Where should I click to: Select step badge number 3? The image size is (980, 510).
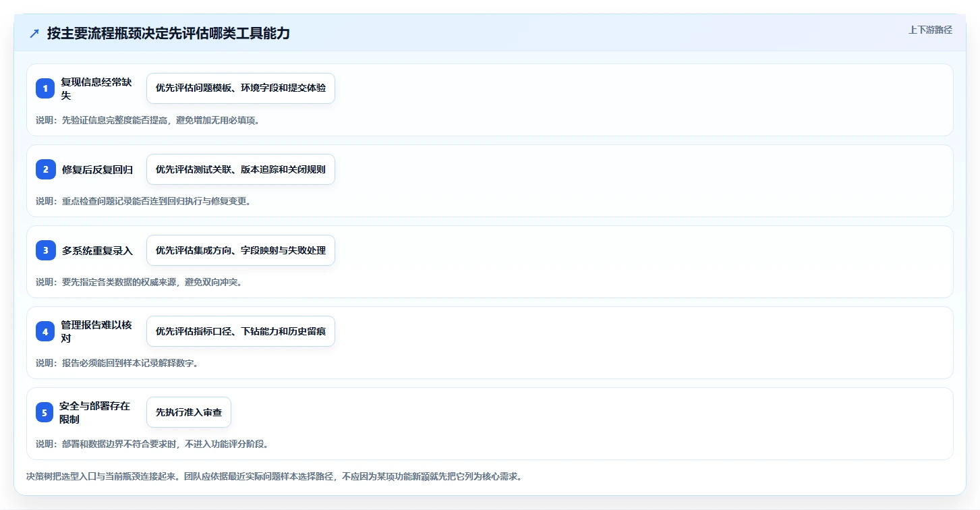point(45,250)
